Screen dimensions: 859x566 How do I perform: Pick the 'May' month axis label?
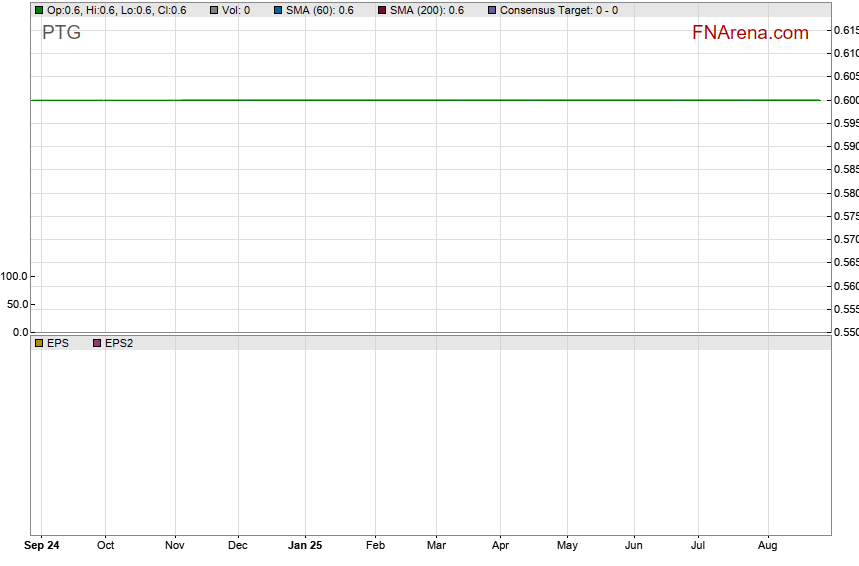567,545
